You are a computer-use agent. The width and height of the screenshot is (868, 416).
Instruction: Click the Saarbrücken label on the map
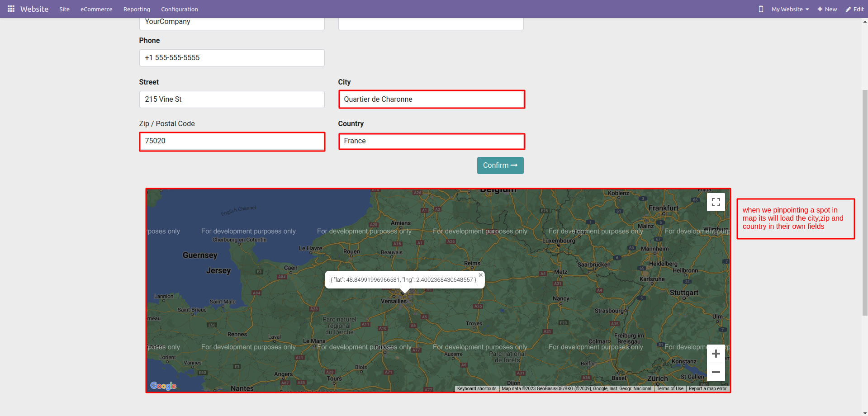click(x=594, y=265)
